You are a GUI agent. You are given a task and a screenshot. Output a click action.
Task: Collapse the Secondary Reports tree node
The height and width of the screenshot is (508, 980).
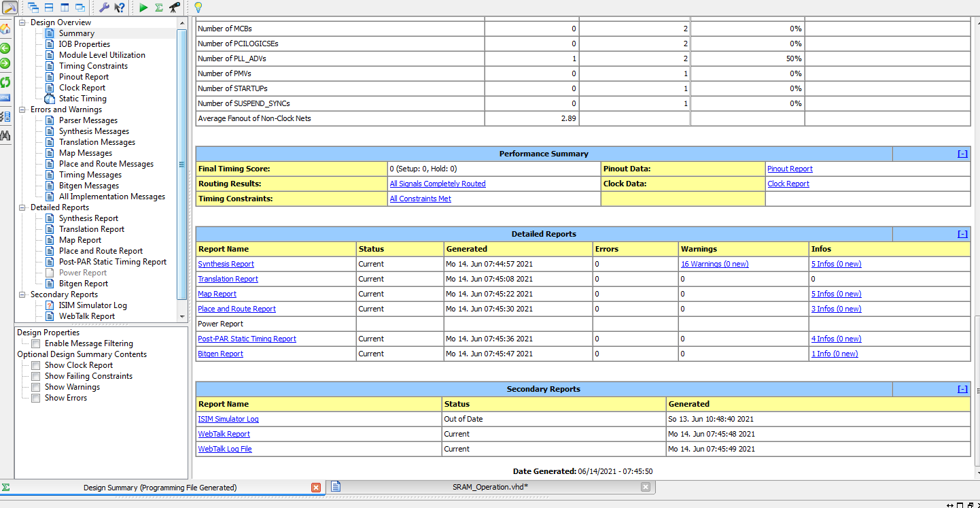coord(22,294)
